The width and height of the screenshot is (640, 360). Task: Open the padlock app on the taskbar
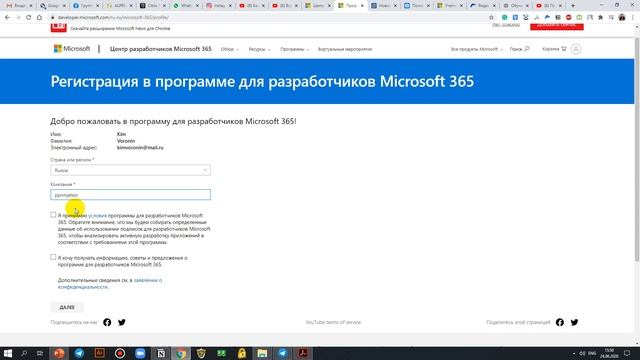tap(242, 353)
